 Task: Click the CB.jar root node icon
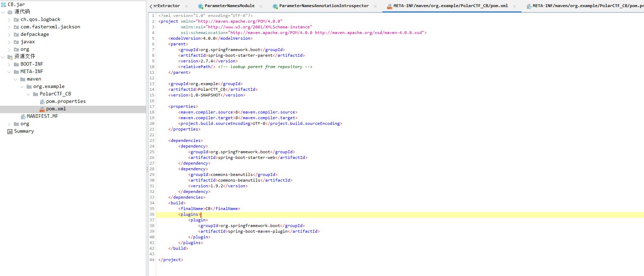coord(4,5)
